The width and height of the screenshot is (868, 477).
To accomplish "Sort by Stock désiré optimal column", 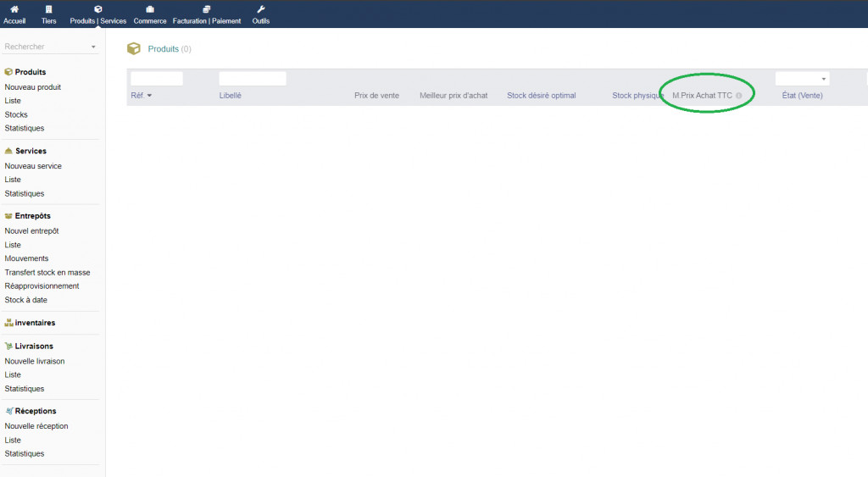I will coord(542,96).
